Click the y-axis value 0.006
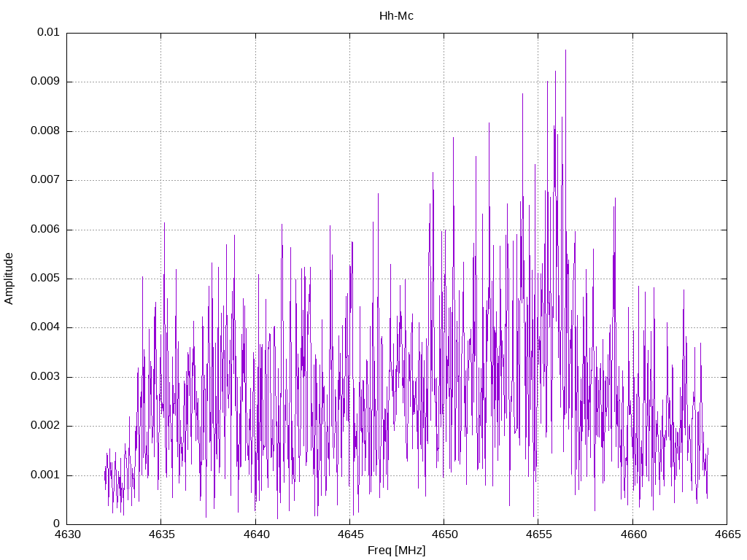This screenshot has height=560, width=747. [x=44, y=230]
